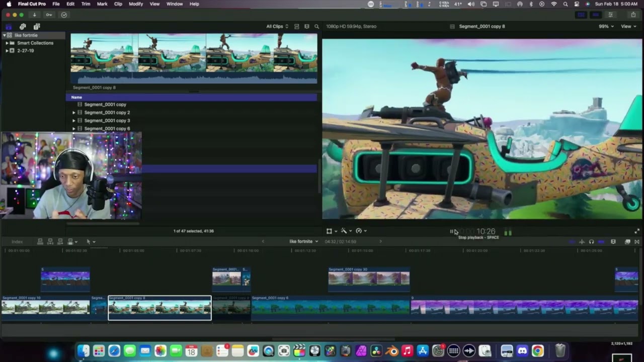
Task: Open the Mark menu
Action: [x=102, y=4]
